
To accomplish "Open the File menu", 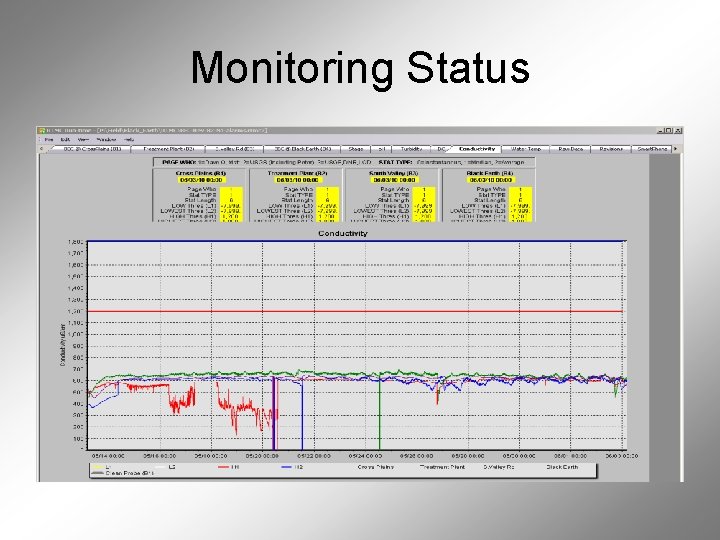I will pyautogui.click(x=49, y=140).
